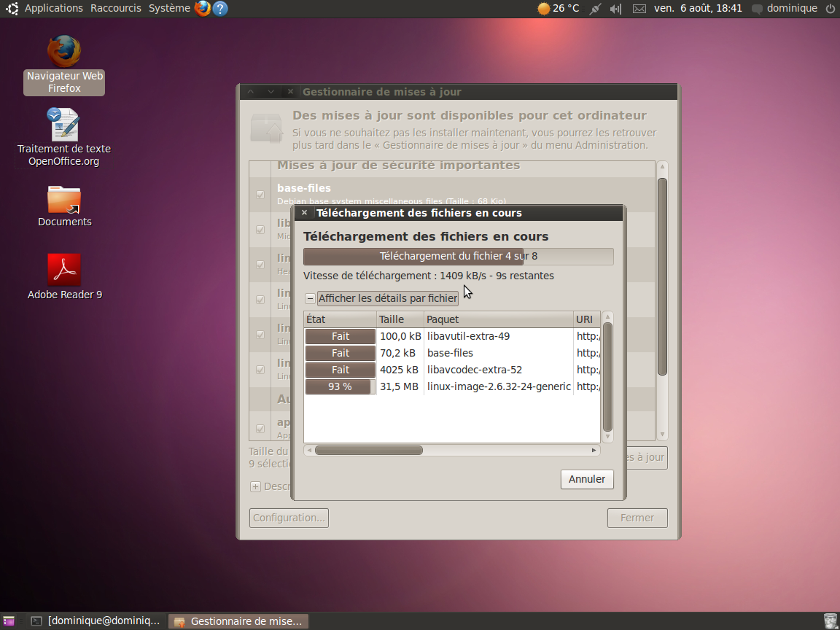The height and width of the screenshot is (630, 840).
Task: Click the Taille column header
Action: pos(400,319)
